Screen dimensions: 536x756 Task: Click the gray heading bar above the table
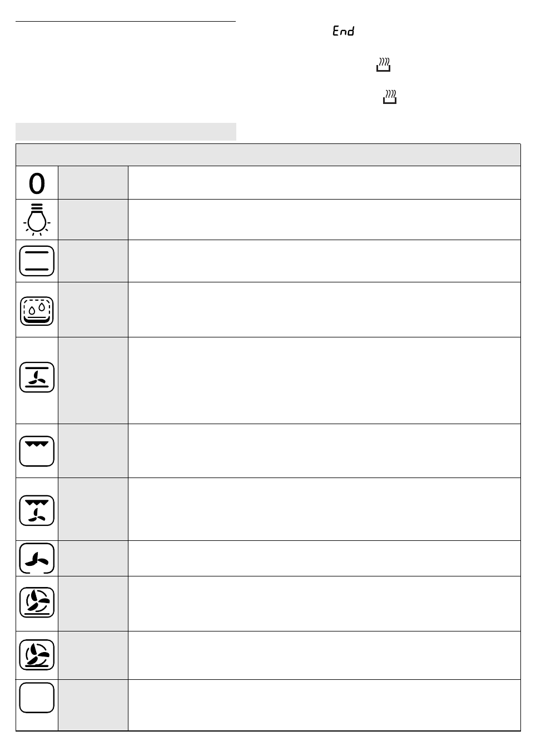126,132
